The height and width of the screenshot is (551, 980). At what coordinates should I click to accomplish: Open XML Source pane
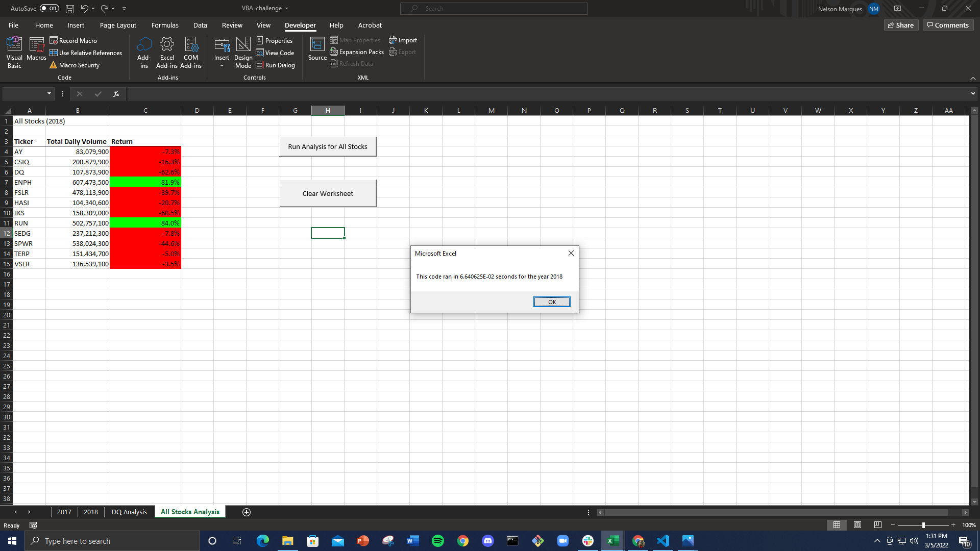click(x=317, y=49)
